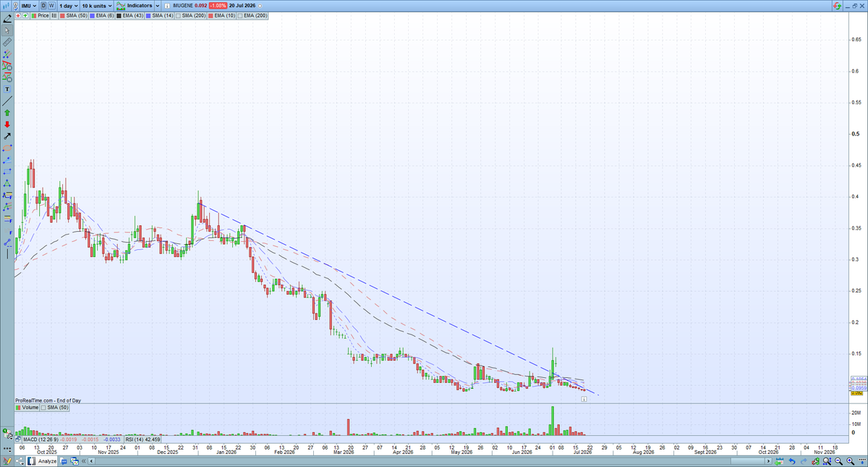This screenshot has height=467, width=868.
Task: Toggle the SMA (50) price indicator
Action: point(73,15)
